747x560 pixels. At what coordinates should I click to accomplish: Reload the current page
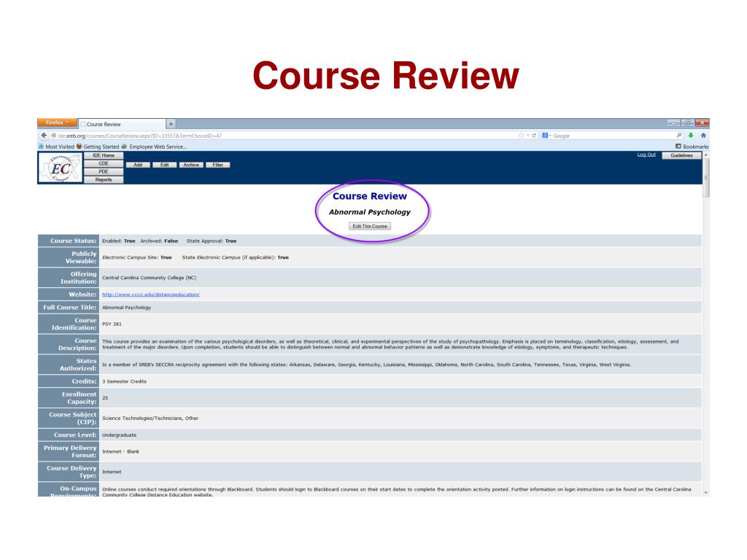(534, 136)
